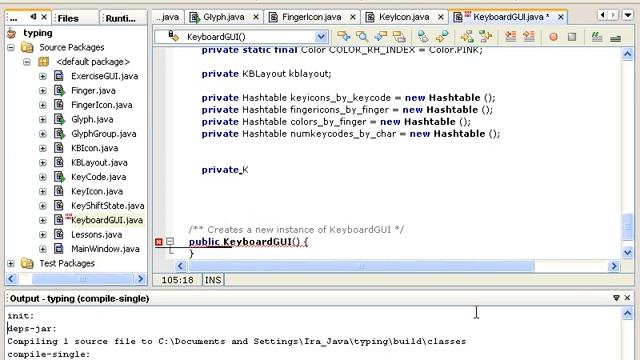
Task: Click the Shift Line Right toolbar icon
Action: (529, 37)
